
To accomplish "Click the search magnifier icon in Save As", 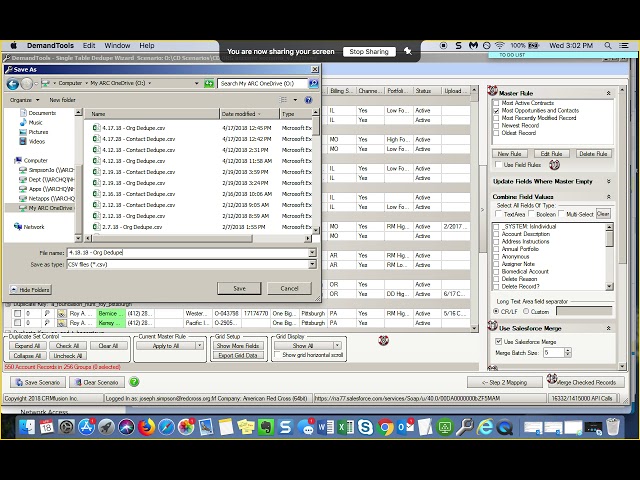I will click(x=313, y=83).
